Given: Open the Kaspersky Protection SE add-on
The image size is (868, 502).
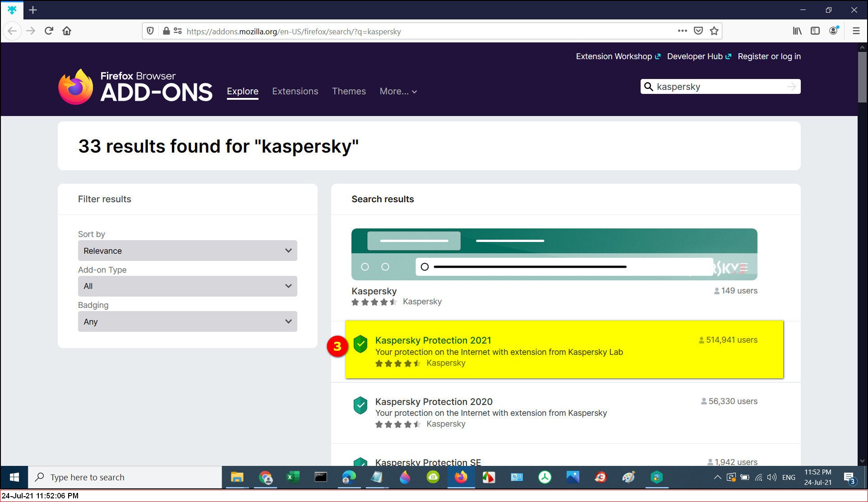Looking at the screenshot, I should 428,462.
